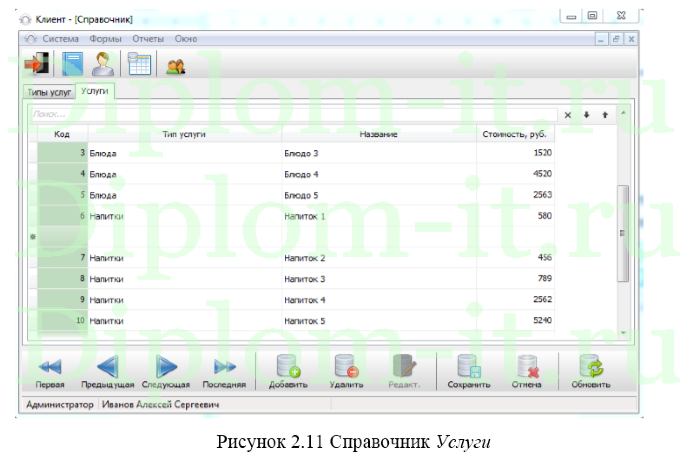Cancel changes with Отмена

(526, 372)
